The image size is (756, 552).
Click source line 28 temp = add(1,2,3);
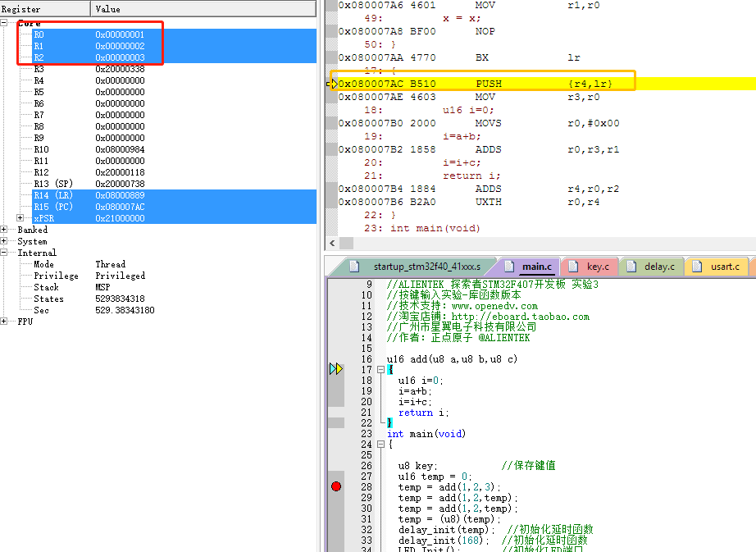449,487
